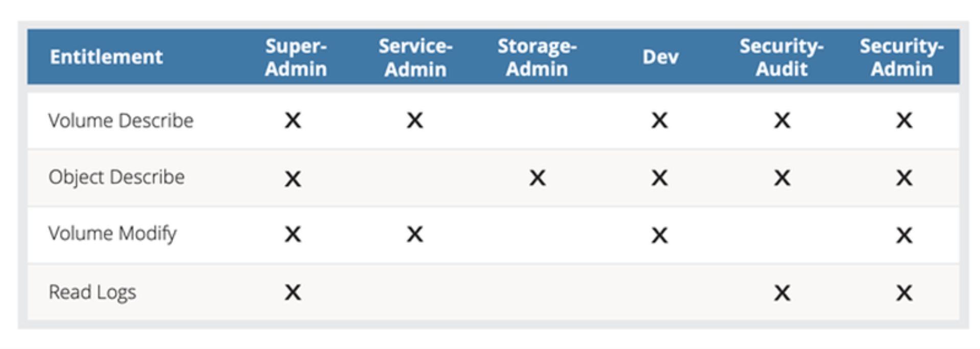980x349 pixels.
Task: Click Security-Audit X mark for Volume Describe
Action: click(782, 121)
